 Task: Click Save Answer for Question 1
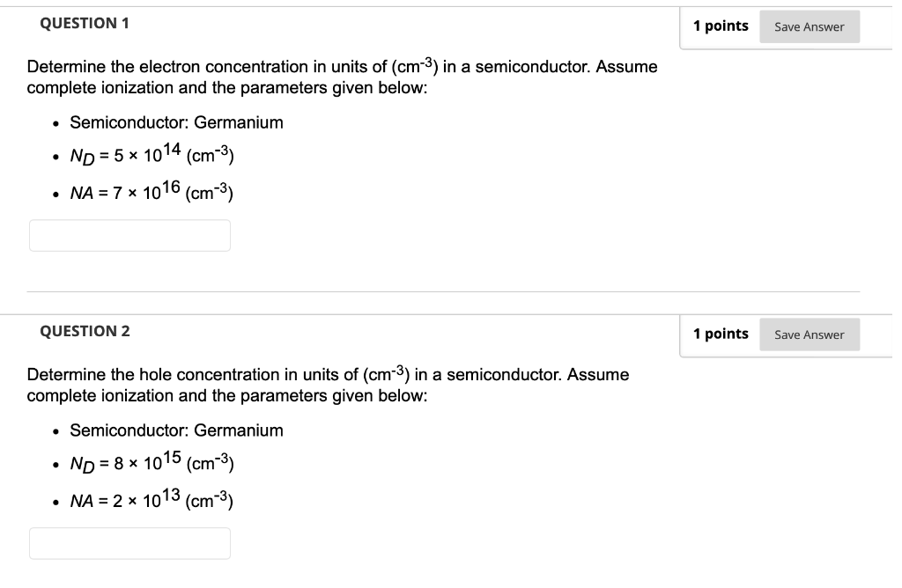[809, 26]
